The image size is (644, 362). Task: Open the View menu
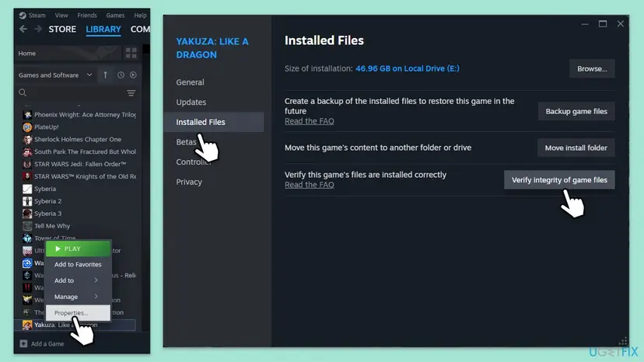point(61,16)
